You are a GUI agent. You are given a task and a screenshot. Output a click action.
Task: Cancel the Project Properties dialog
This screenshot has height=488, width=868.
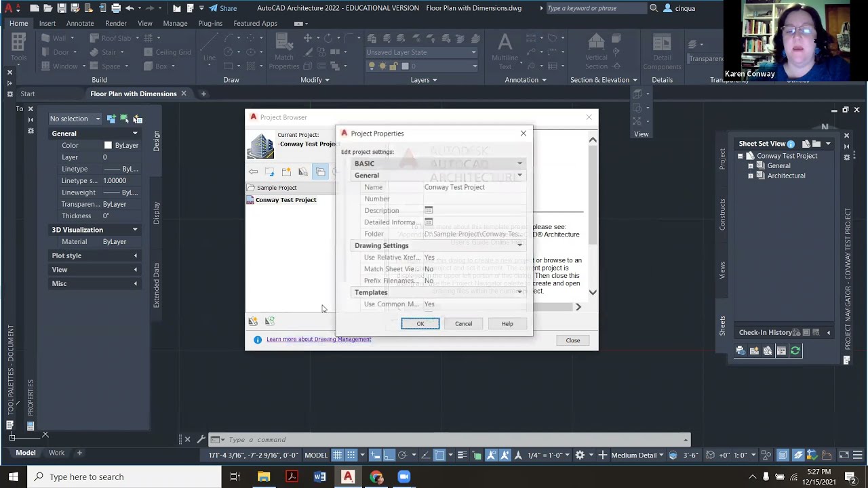click(463, 323)
